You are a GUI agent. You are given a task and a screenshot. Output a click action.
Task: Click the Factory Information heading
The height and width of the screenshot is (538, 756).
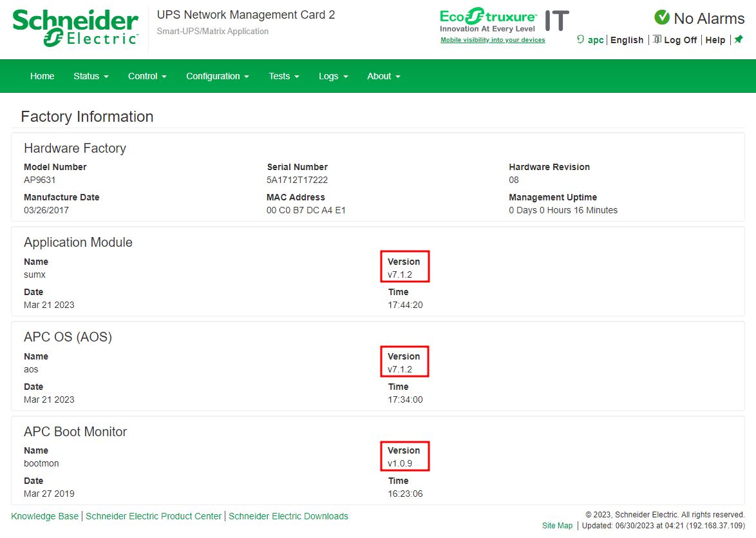coord(88,116)
